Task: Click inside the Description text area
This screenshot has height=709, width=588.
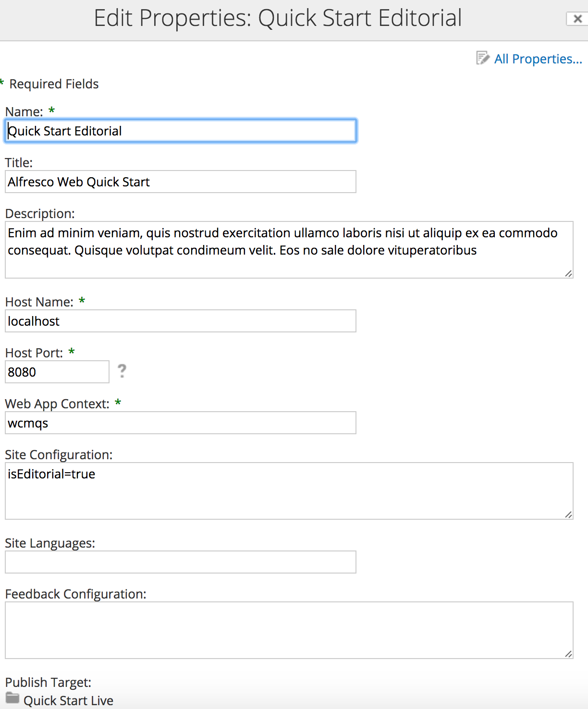Action: (289, 250)
